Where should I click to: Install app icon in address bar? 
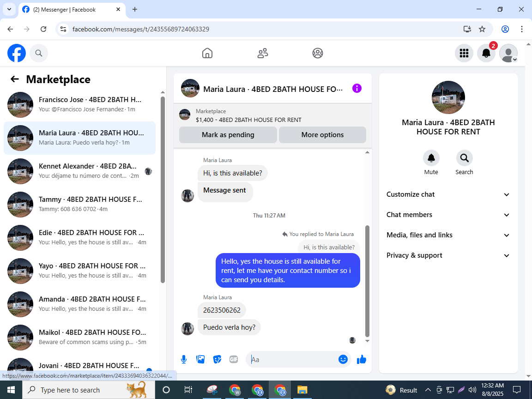pos(467,29)
